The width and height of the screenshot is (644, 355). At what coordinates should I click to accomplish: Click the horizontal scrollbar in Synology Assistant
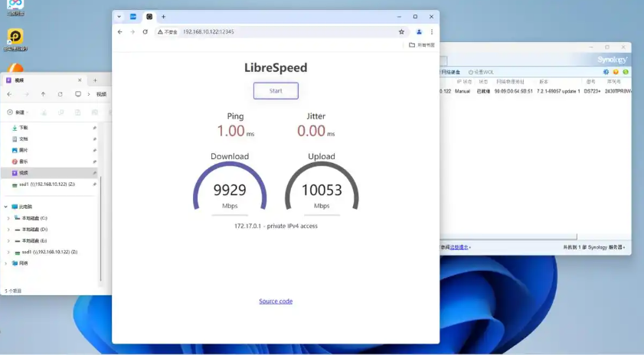point(508,237)
